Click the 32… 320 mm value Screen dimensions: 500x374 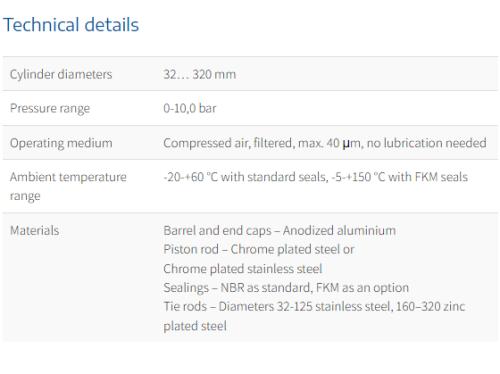tap(199, 74)
